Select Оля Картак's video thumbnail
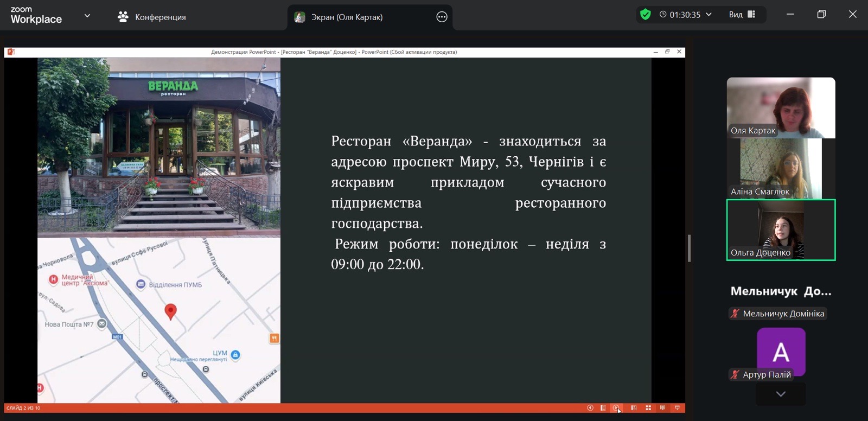 (781, 107)
